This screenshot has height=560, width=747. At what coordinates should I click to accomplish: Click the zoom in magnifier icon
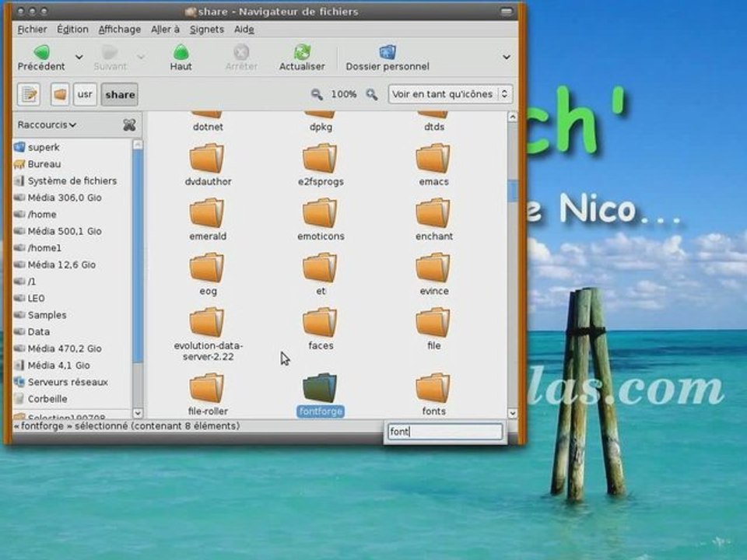(372, 94)
